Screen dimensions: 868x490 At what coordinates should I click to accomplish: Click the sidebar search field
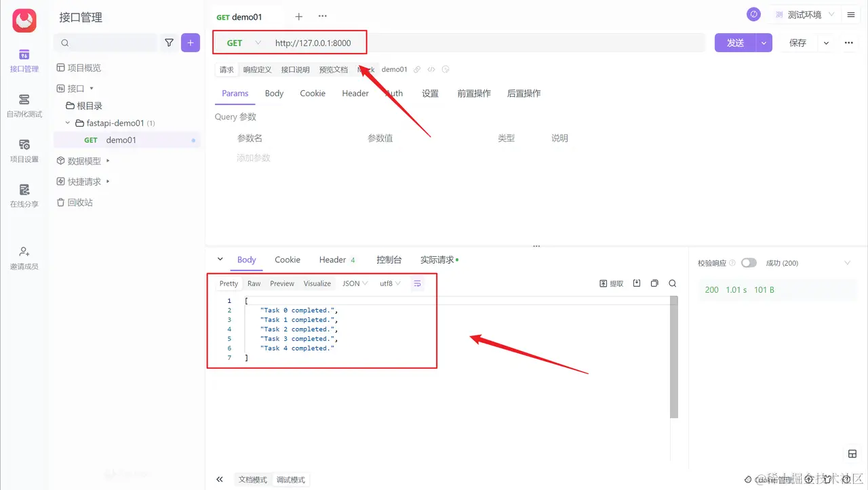coord(106,43)
